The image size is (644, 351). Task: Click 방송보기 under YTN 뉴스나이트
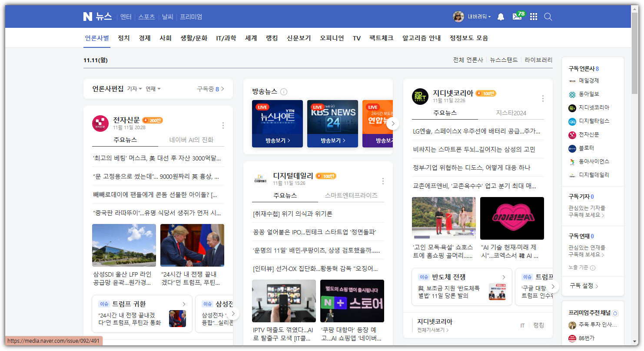[278, 140]
